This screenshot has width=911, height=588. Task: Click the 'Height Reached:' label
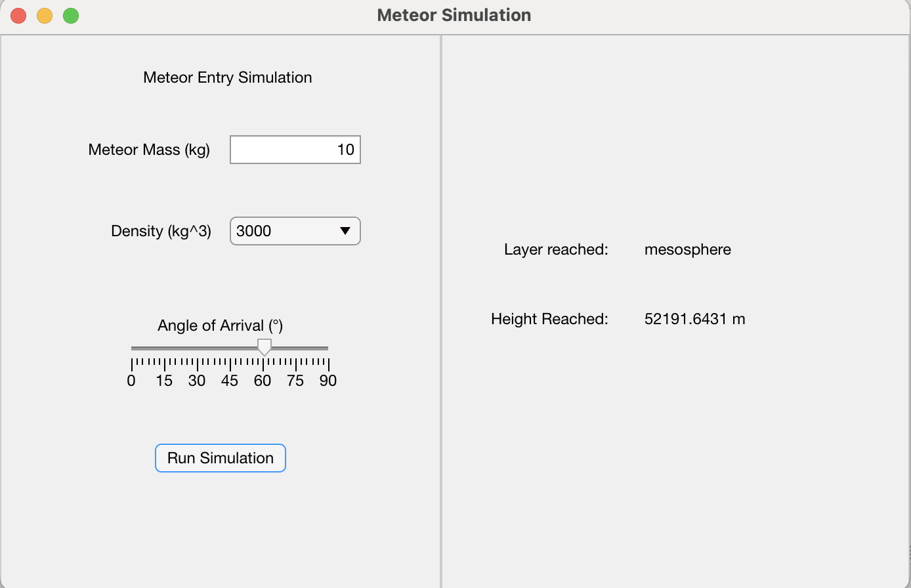pyautogui.click(x=549, y=319)
